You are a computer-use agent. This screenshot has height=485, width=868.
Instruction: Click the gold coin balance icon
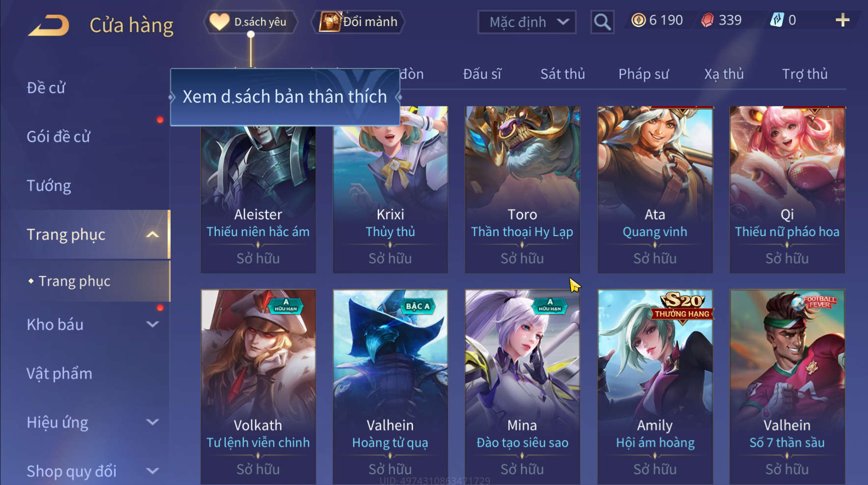click(638, 20)
